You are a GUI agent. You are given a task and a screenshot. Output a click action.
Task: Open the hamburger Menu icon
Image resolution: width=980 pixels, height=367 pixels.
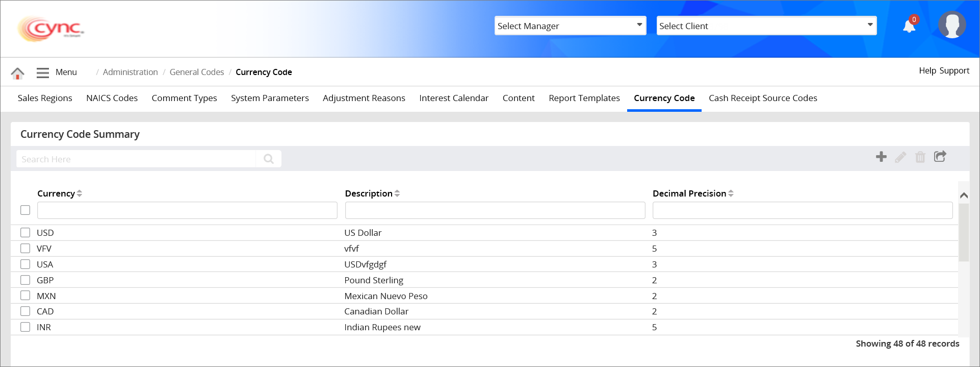(x=43, y=72)
